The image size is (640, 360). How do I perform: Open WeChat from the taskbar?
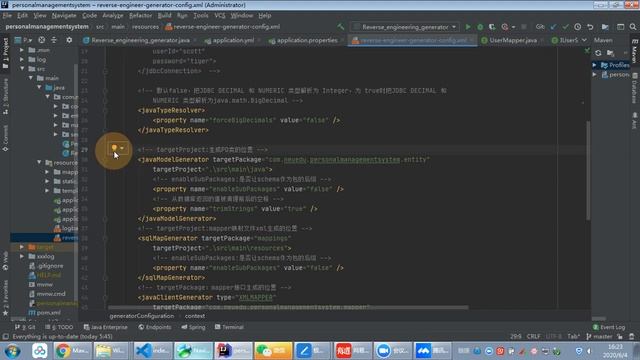pos(273,351)
